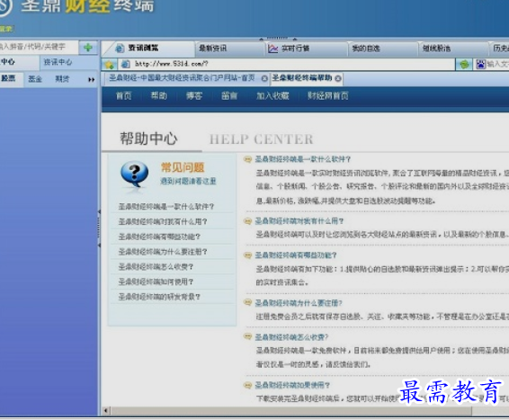Select the 基金 category tab
The width and height of the screenshot is (509, 420).
(35, 79)
